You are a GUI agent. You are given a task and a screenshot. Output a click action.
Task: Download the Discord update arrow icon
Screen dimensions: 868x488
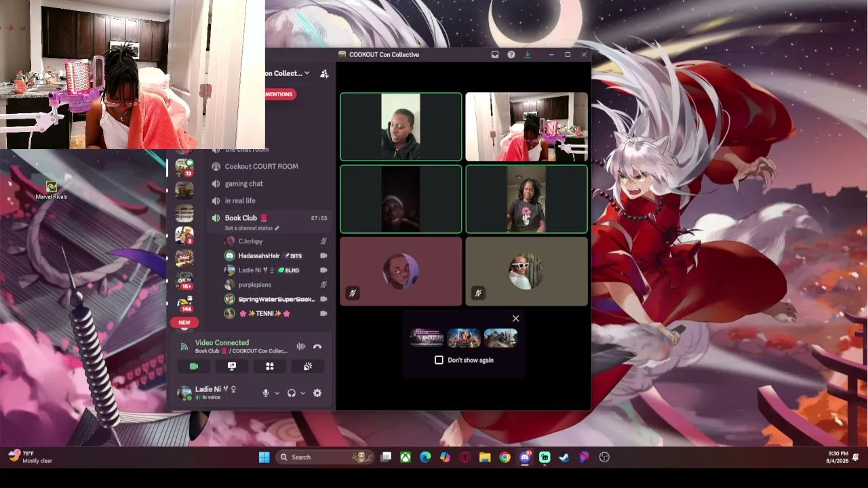click(x=528, y=55)
